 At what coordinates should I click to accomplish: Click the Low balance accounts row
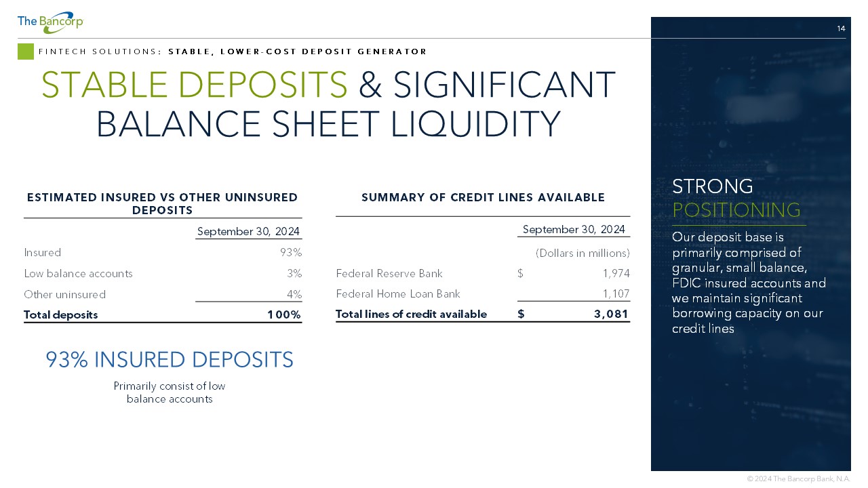163,274
